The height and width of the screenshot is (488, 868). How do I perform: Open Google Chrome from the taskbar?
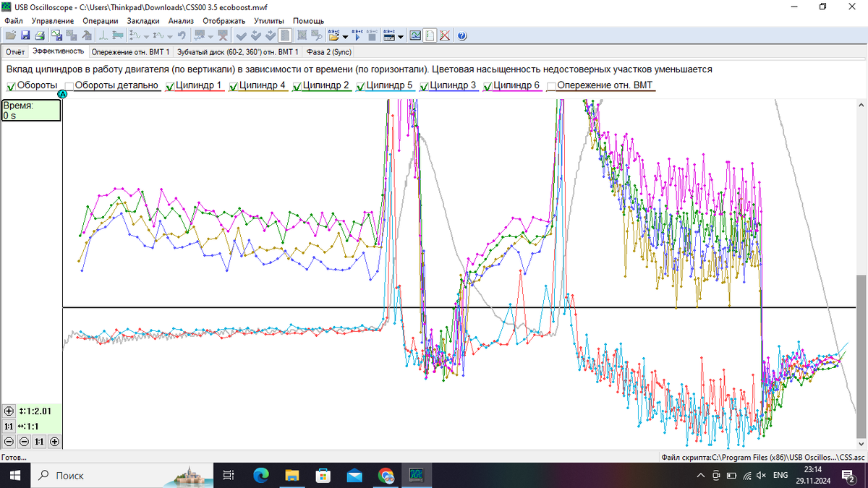386,475
